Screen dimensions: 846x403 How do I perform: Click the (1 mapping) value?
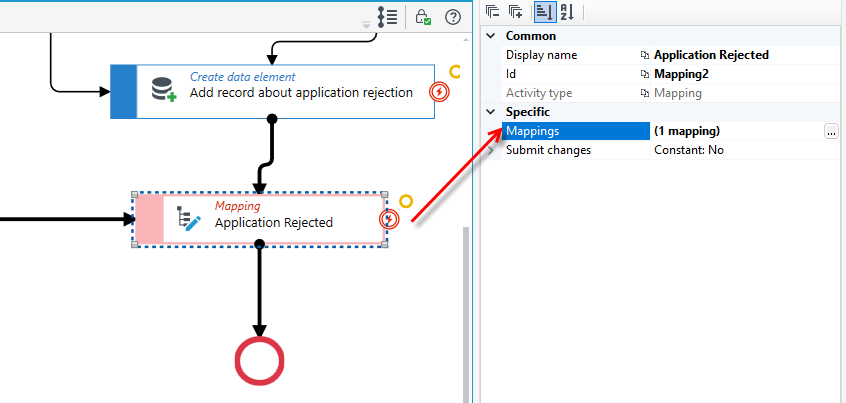(687, 131)
